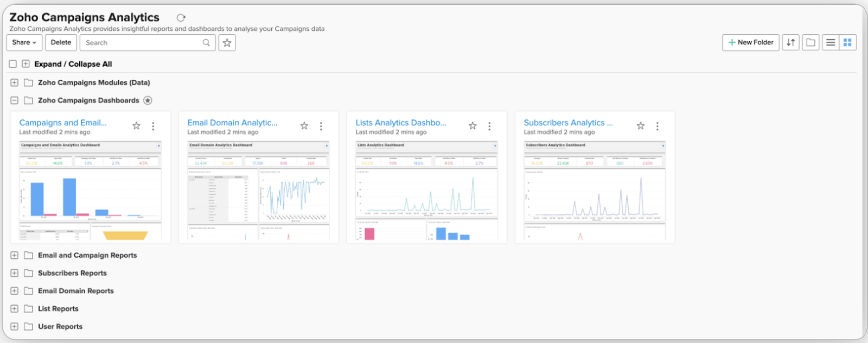Click the search magnifier icon
Screen dimensions: 868x343
[x=206, y=43]
